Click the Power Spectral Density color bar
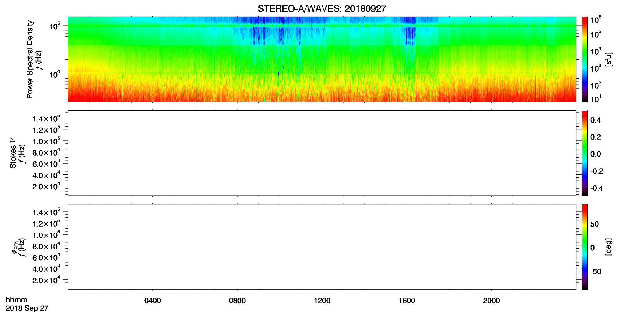Screen dimensions: 644x332 (x=585, y=59)
